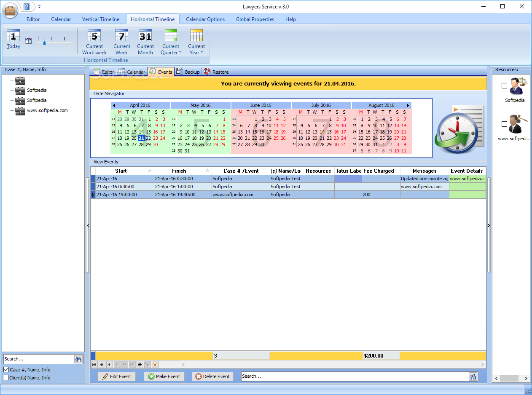Image resolution: width=532 pixels, height=395 pixels.
Task: Click the Make Event button
Action: (x=164, y=376)
